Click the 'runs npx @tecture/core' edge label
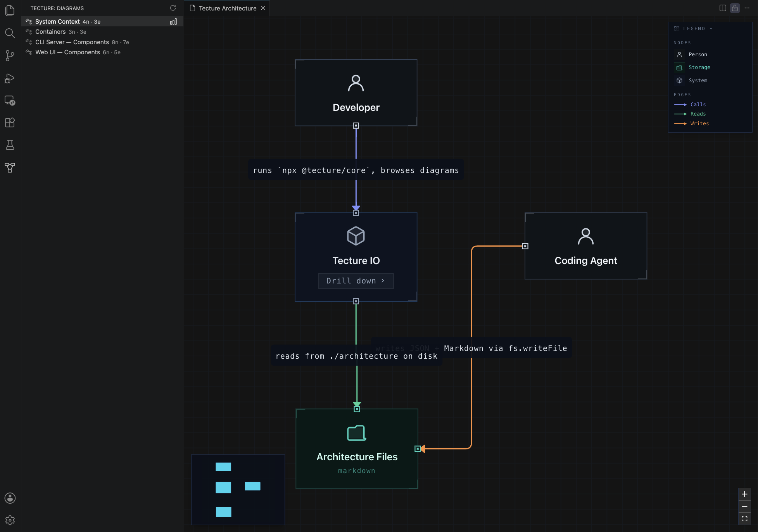 (356, 170)
